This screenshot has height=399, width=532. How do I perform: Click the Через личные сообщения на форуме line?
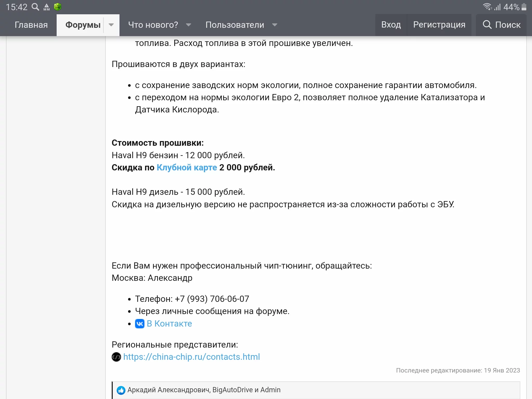[212, 311]
